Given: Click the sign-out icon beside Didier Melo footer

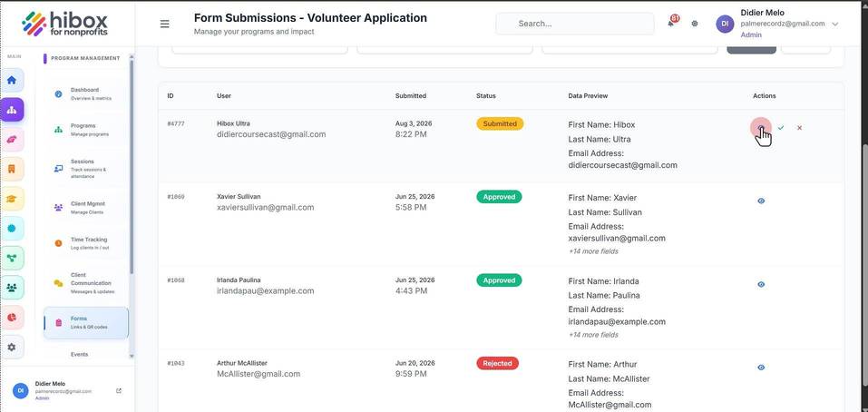Looking at the screenshot, I should coord(119,390).
